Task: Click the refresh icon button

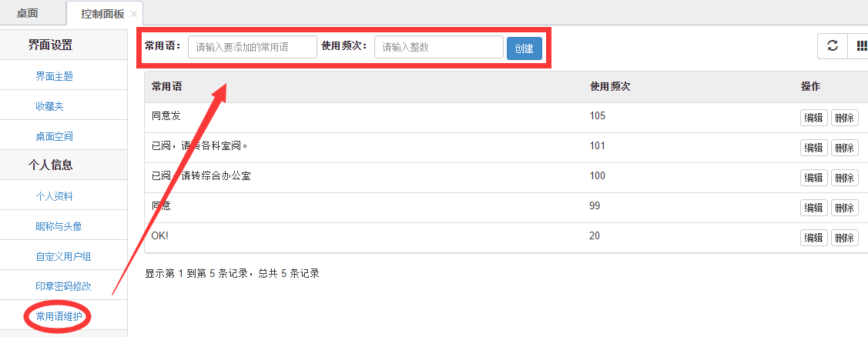Action: [832, 46]
